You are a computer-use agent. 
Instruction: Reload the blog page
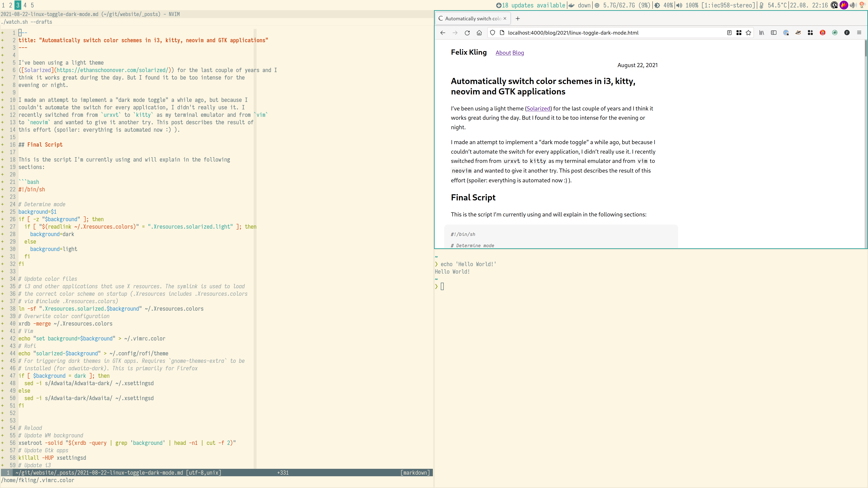(467, 33)
